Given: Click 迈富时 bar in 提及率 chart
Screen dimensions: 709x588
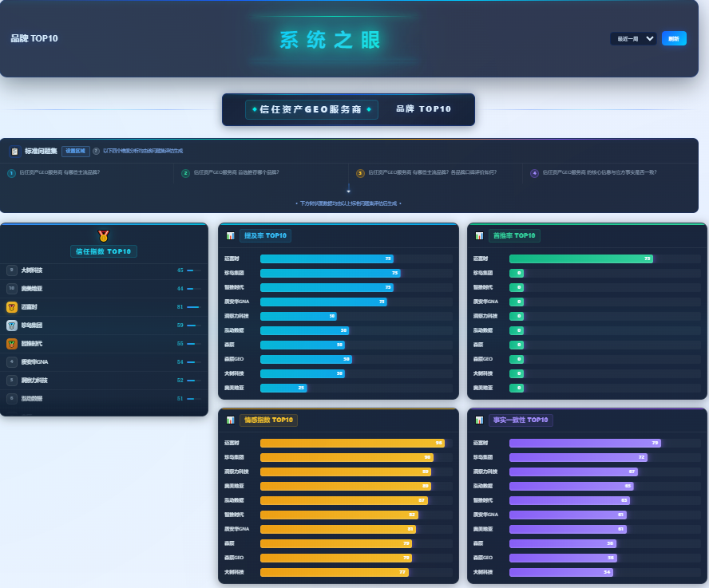Looking at the screenshot, I should (327, 258).
